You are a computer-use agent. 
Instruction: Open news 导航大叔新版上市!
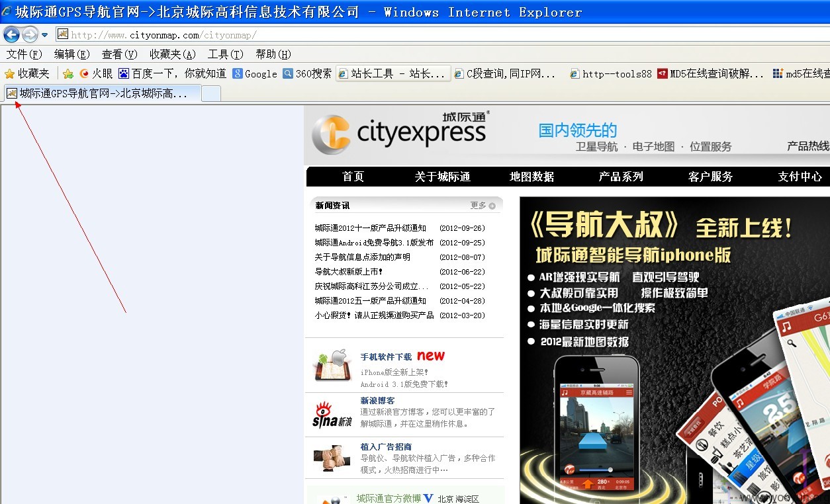(349, 272)
